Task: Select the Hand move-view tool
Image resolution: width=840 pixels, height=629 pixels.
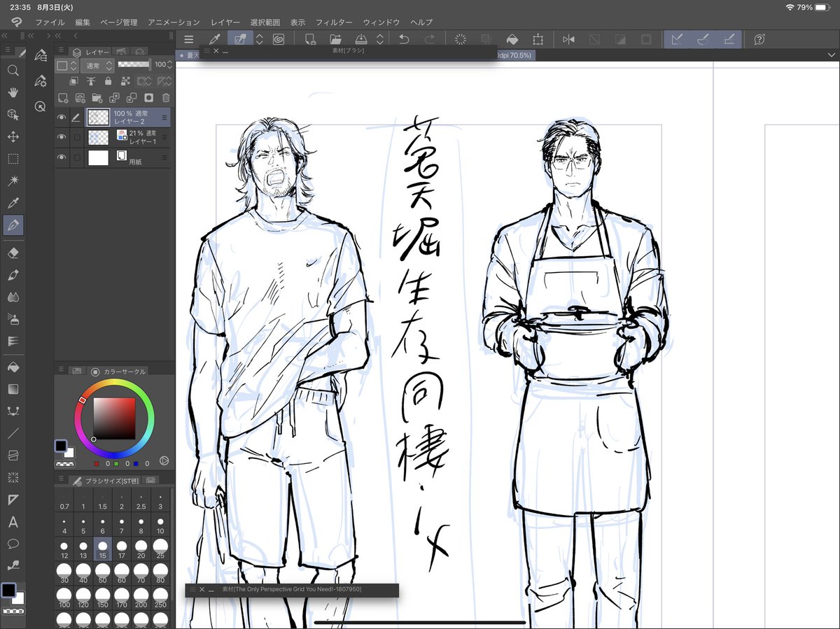Action: click(x=13, y=92)
